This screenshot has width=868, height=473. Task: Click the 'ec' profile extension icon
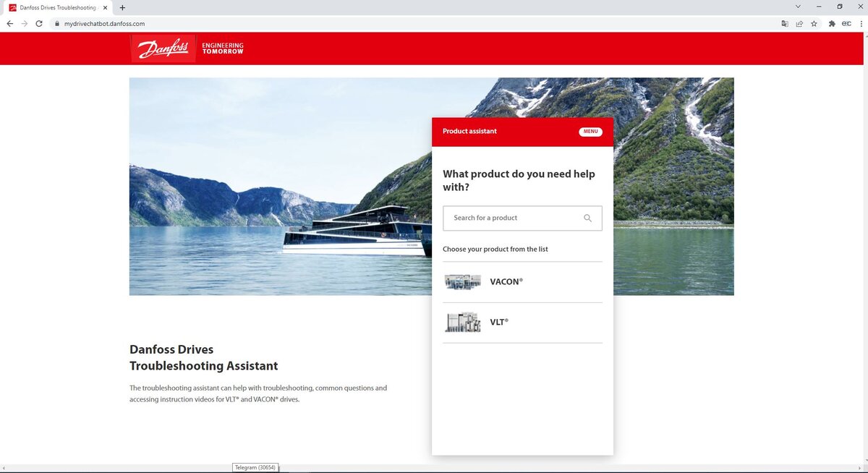tap(846, 24)
